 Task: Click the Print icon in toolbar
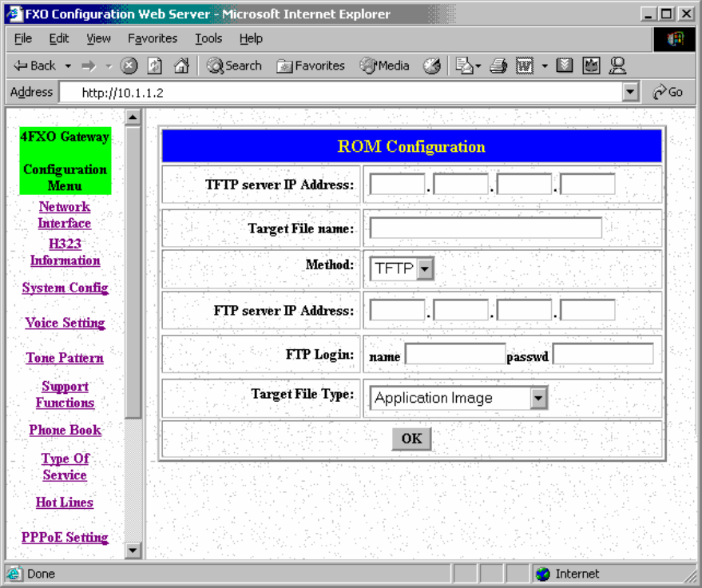click(x=498, y=66)
